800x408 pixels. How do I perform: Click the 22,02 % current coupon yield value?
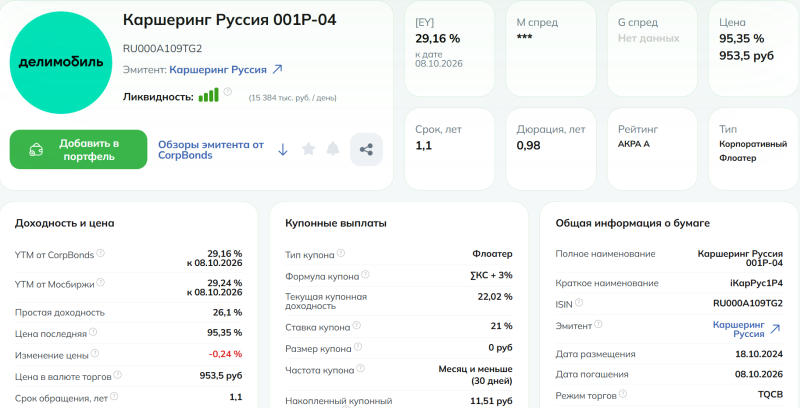(x=495, y=296)
